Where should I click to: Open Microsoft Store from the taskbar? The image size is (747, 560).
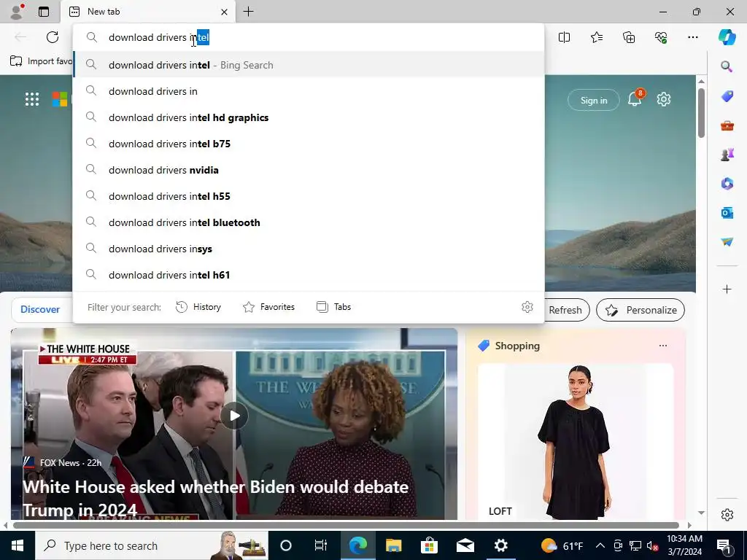click(429, 545)
